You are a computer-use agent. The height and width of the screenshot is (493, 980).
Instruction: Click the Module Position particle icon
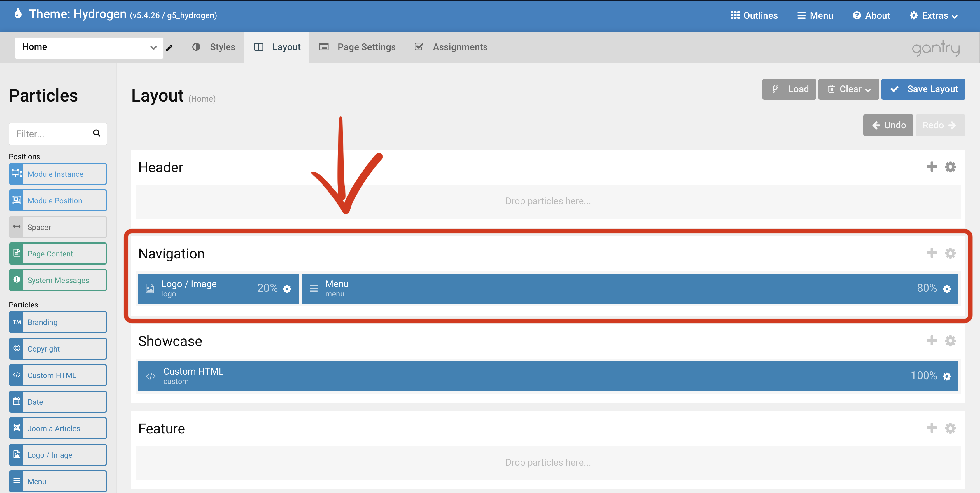[x=17, y=200]
